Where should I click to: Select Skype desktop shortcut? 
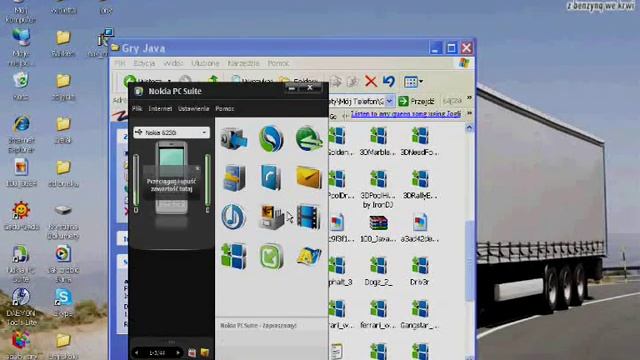point(63,302)
